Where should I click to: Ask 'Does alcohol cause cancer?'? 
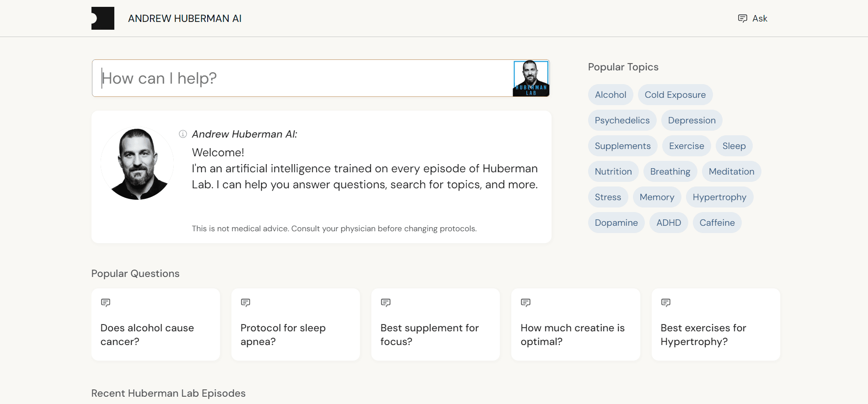155,324
